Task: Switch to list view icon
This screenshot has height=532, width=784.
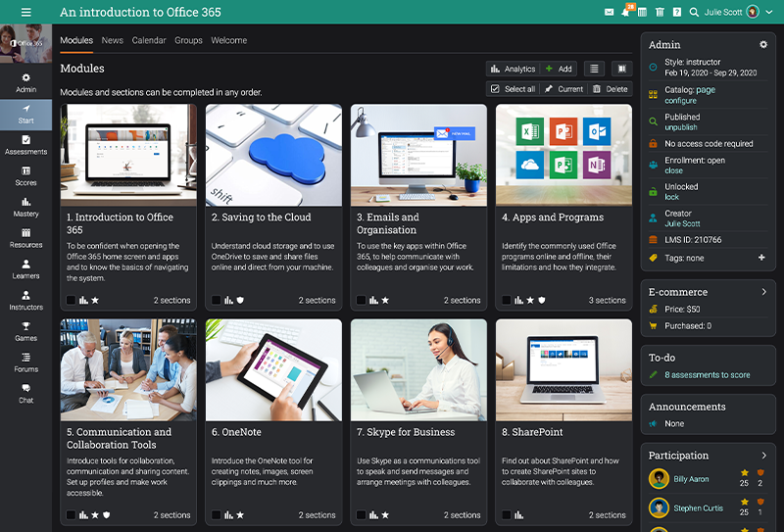Action: [x=594, y=69]
